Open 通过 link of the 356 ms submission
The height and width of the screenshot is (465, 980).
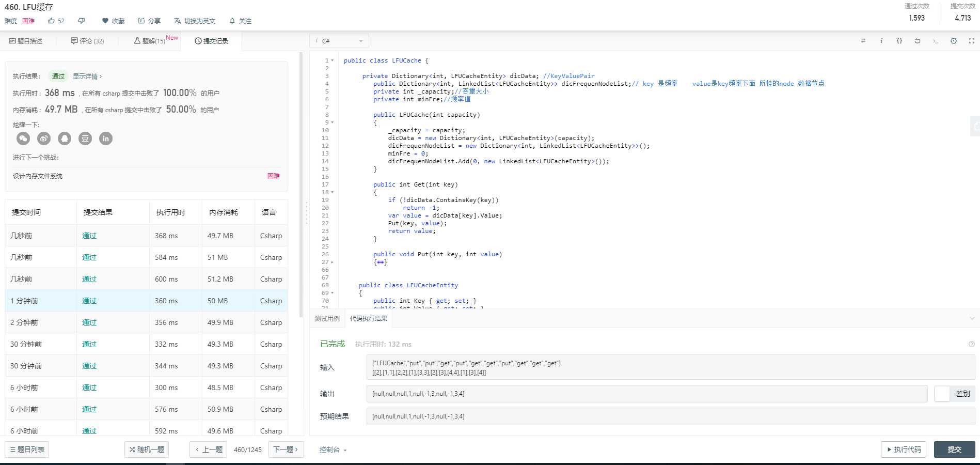[x=89, y=322]
